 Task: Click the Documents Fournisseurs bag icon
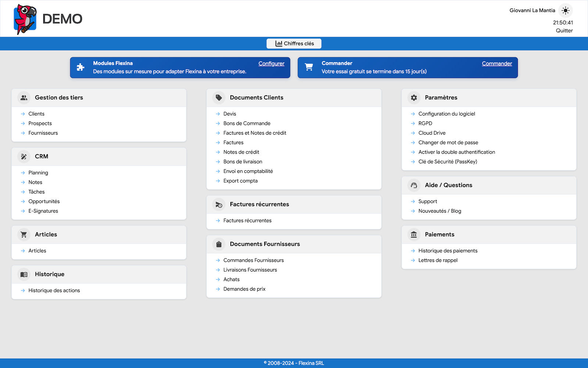click(219, 244)
